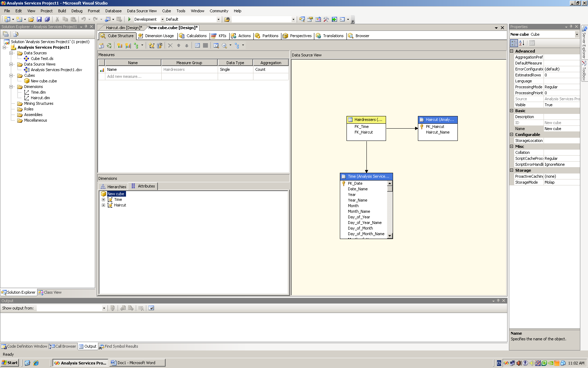588x368 pixels.
Task: Expand the Time dimension in Dimensions pane
Action: (103, 199)
